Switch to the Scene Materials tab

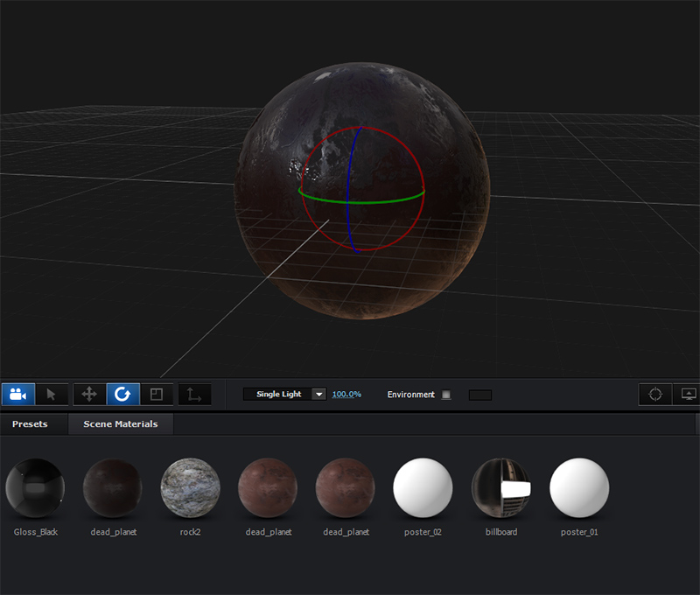coord(121,424)
